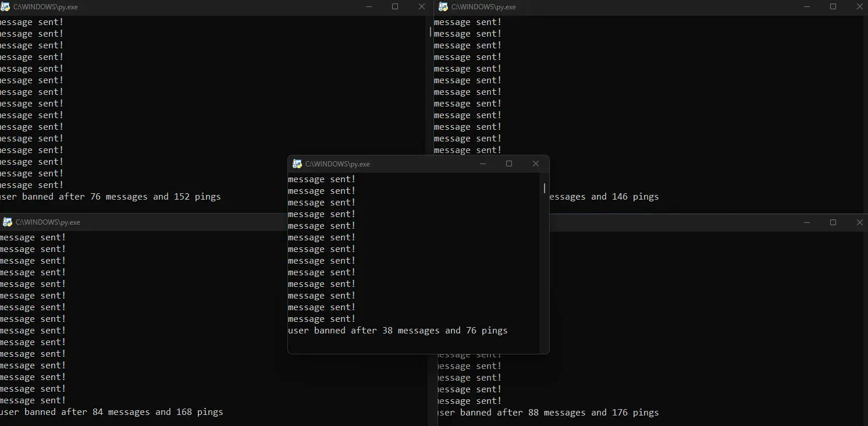Close the console reporting 176 pings
The height and width of the screenshot is (426, 868).
(860, 222)
